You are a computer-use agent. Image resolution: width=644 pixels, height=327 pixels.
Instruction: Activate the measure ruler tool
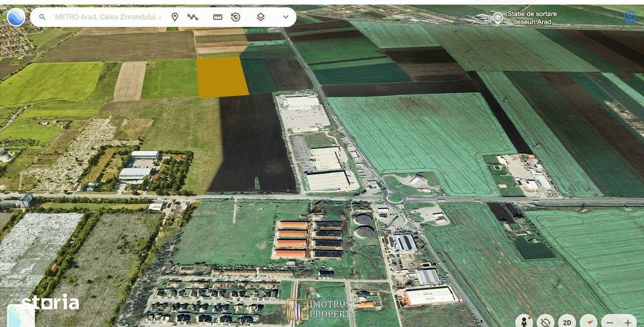click(x=218, y=17)
